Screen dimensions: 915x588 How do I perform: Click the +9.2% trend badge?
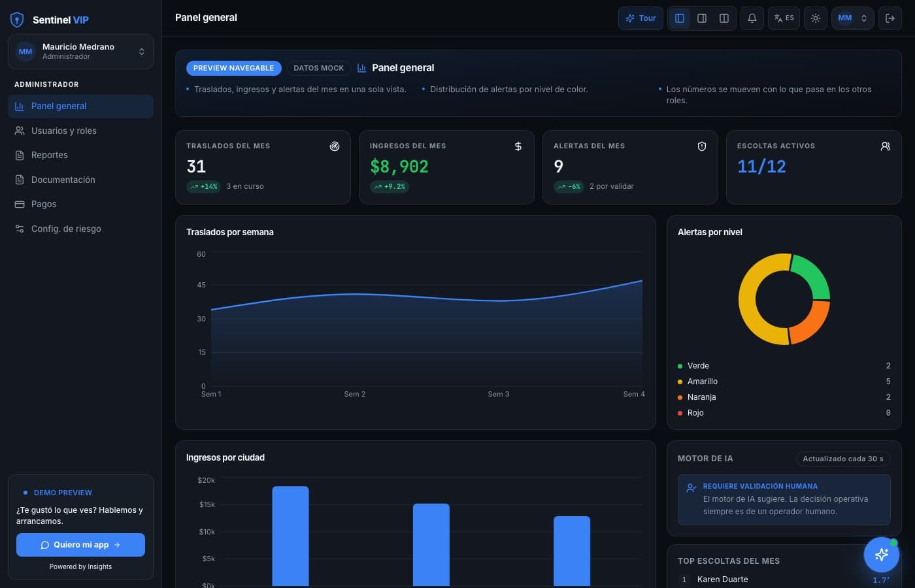tap(389, 187)
